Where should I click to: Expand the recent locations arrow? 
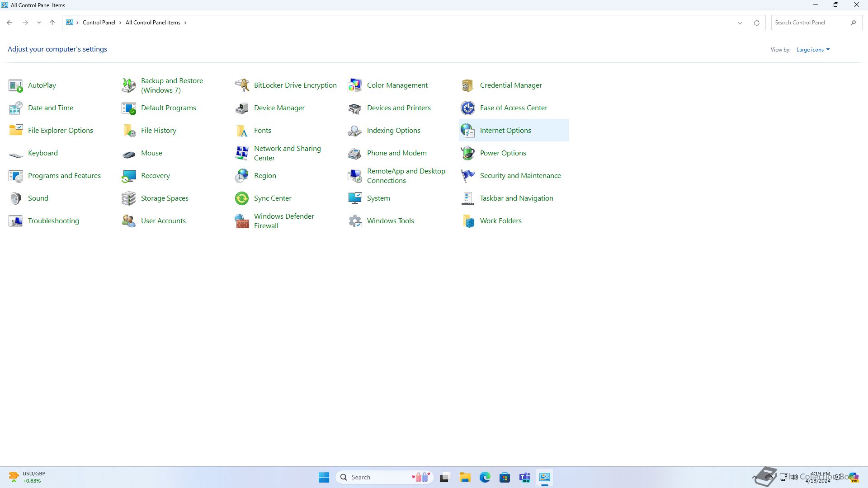[39, 23]
